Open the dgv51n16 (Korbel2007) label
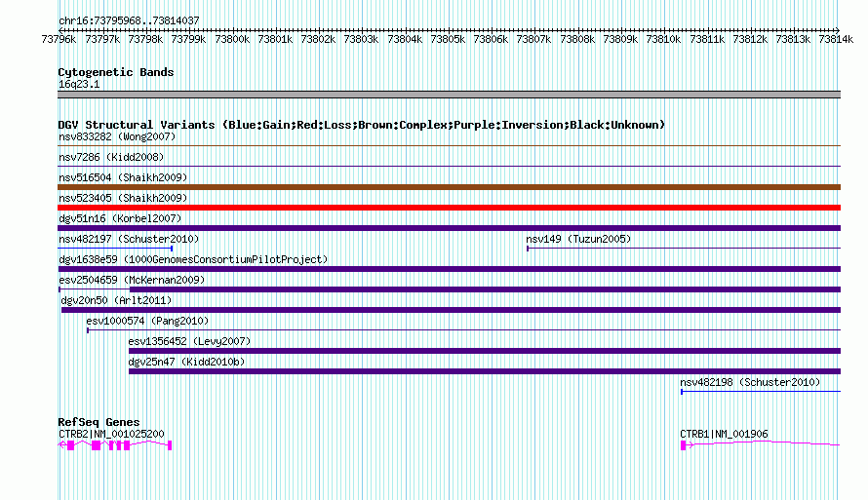The image size is (868, 500). [120, 218]
